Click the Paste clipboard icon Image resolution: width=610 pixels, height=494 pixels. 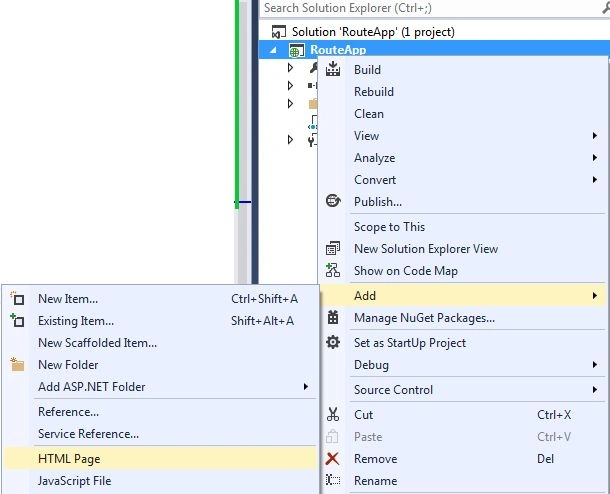pos(332,436)
